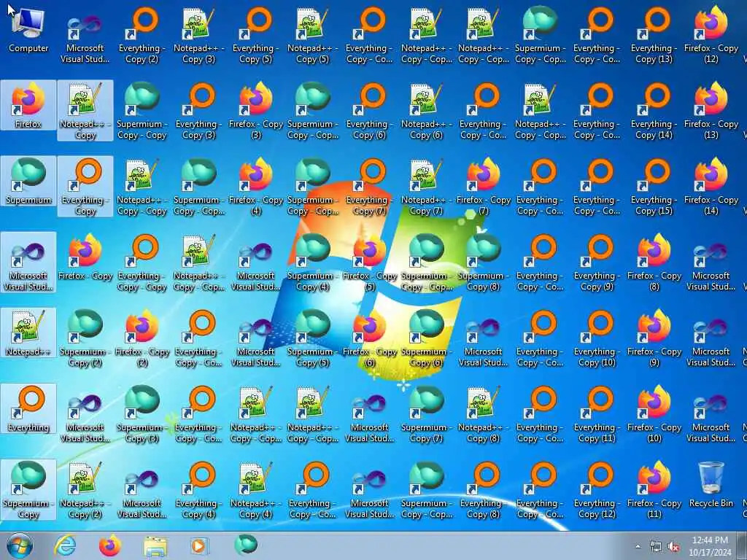Image resolution: width=747 pixels, height=560 pixels.
Task: Select Firefox - Copy (14) icon
Action: click(x=711, y=187)
